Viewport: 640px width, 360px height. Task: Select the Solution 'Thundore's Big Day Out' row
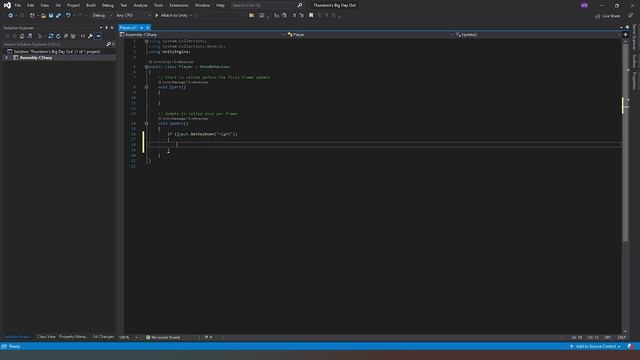tap(58, 51)
